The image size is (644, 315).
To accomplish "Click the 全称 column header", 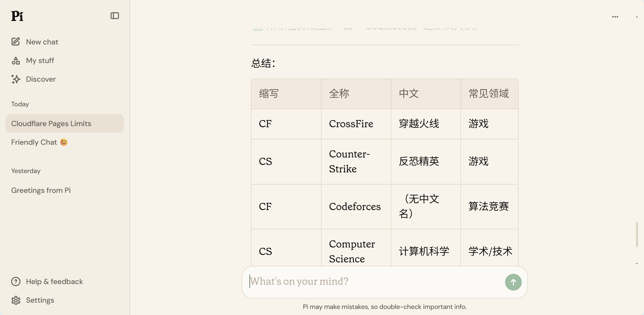I will pyautogui.click(x=356, y=94).
